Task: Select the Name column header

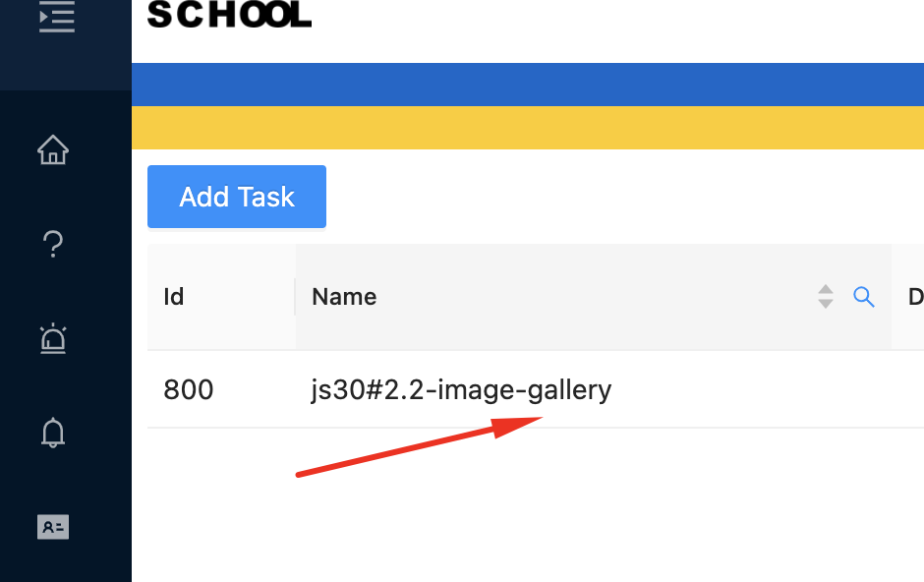Action: (x=344, y=296)
